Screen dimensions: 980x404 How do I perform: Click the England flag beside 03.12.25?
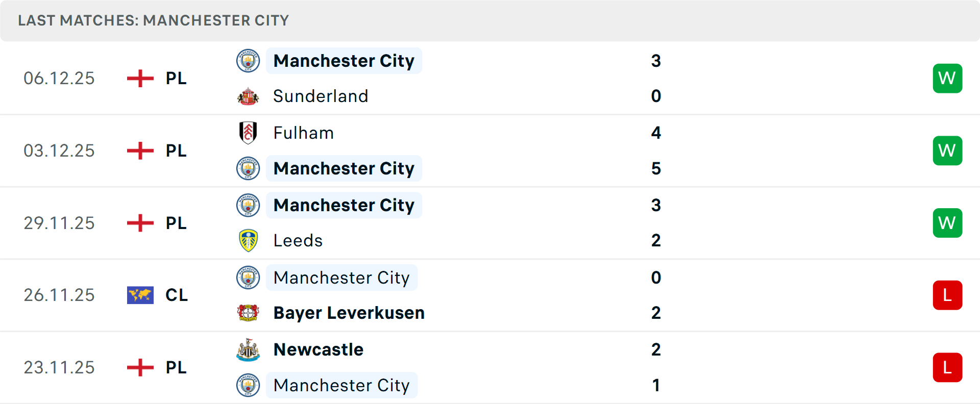[140, 151]
